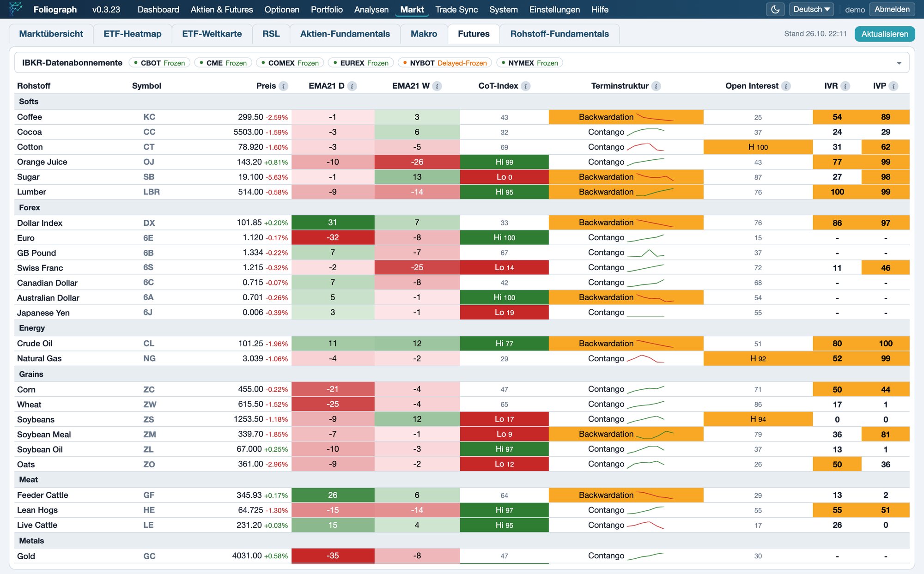Image resolution: width=924 pixels, height=574 pixels.
Task: Open the CoT-Index info icon
Action: (526, 86)
